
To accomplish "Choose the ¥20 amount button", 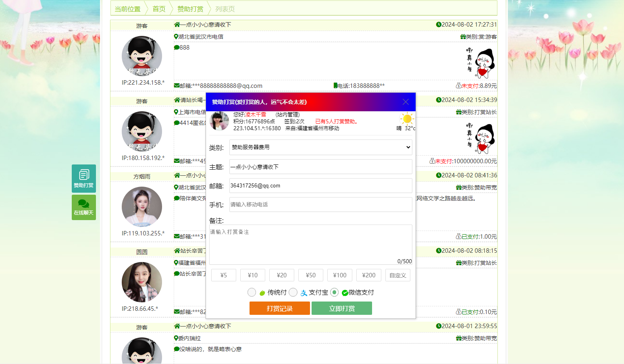I will pos(282,275).
